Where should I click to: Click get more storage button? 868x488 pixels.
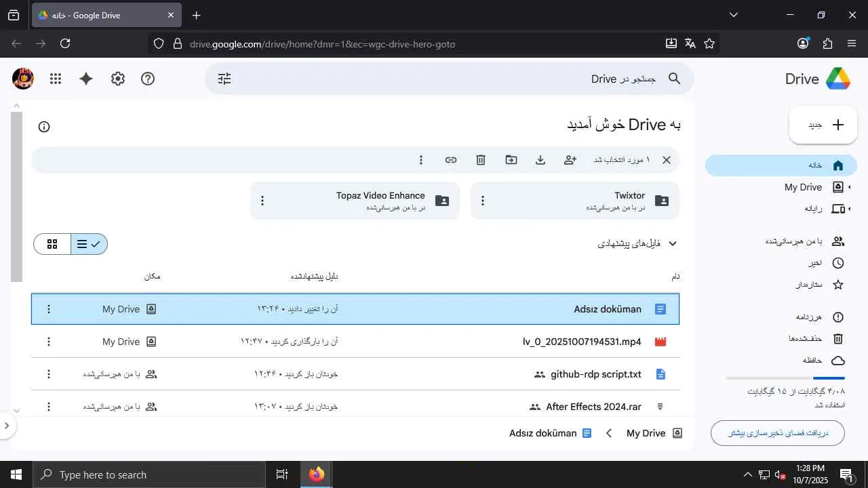point(778,433)
